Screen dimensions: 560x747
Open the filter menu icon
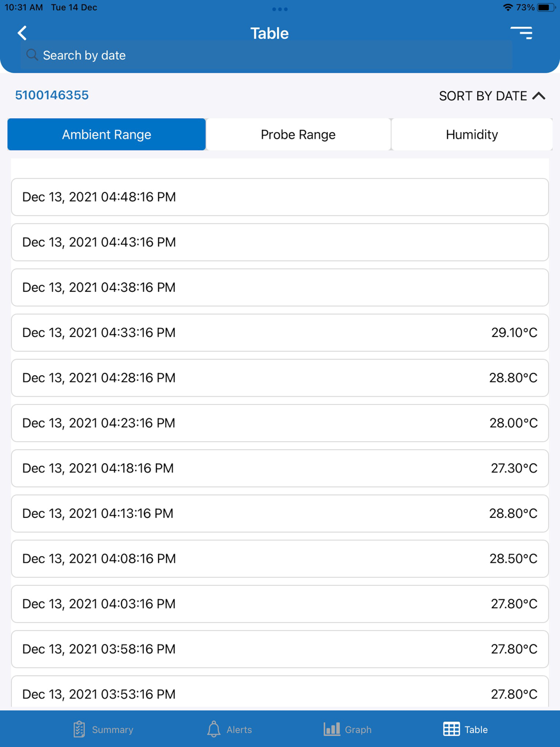[x=521, y=33]
